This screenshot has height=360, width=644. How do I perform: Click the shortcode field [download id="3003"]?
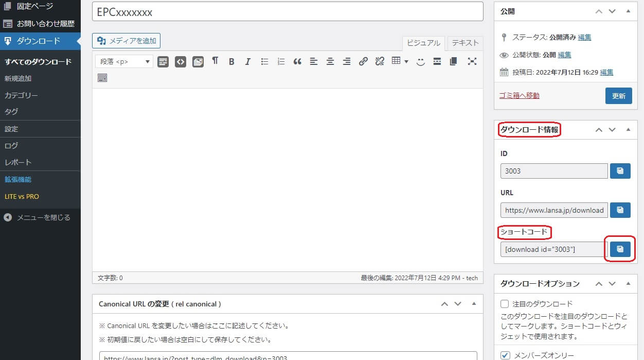(554, 249)
